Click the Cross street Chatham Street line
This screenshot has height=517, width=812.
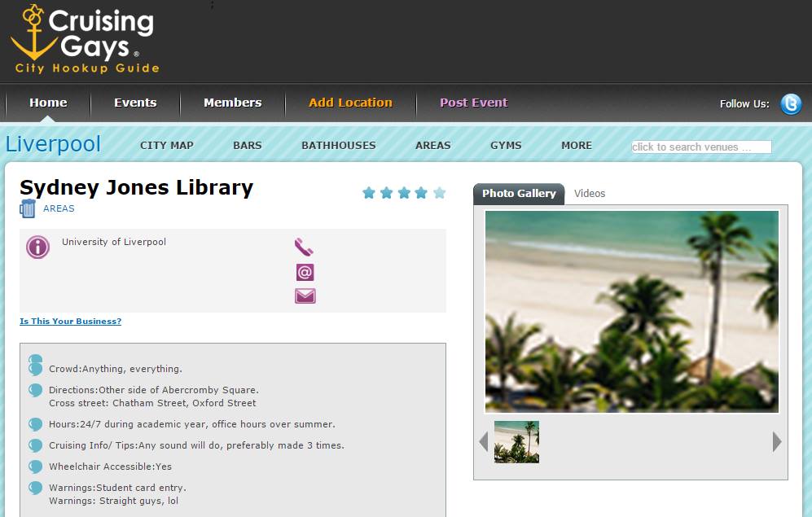[152, 403]
